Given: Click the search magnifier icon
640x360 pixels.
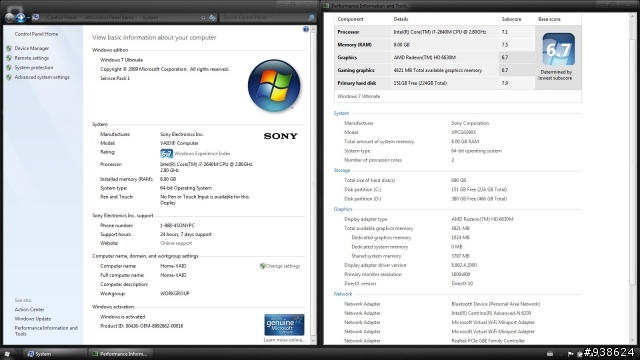Looking at the screenshot, I should (x=311, y=18).
